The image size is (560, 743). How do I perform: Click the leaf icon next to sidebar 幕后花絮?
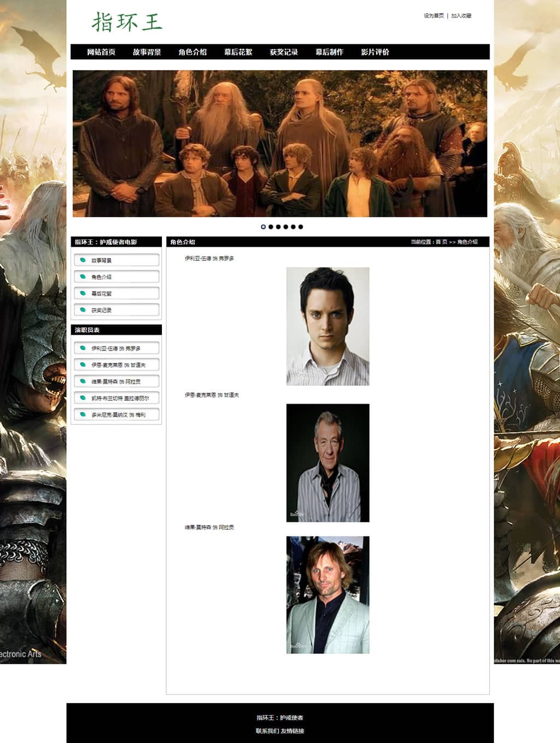[x=83, y=294]
